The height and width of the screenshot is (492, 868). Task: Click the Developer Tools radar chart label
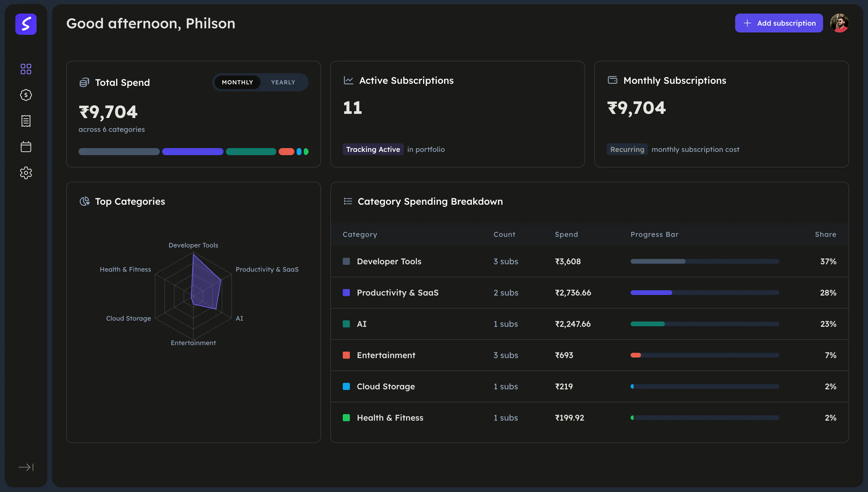click(193, 245)
